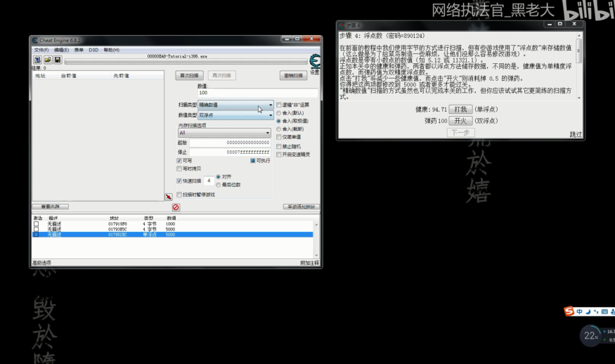Click the red clear address list icon
Screen dimensions: 615x364
coord(176,207)
